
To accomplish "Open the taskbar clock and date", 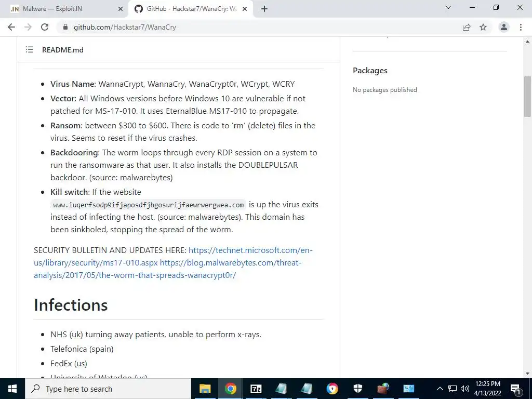I will pos(487,389).
